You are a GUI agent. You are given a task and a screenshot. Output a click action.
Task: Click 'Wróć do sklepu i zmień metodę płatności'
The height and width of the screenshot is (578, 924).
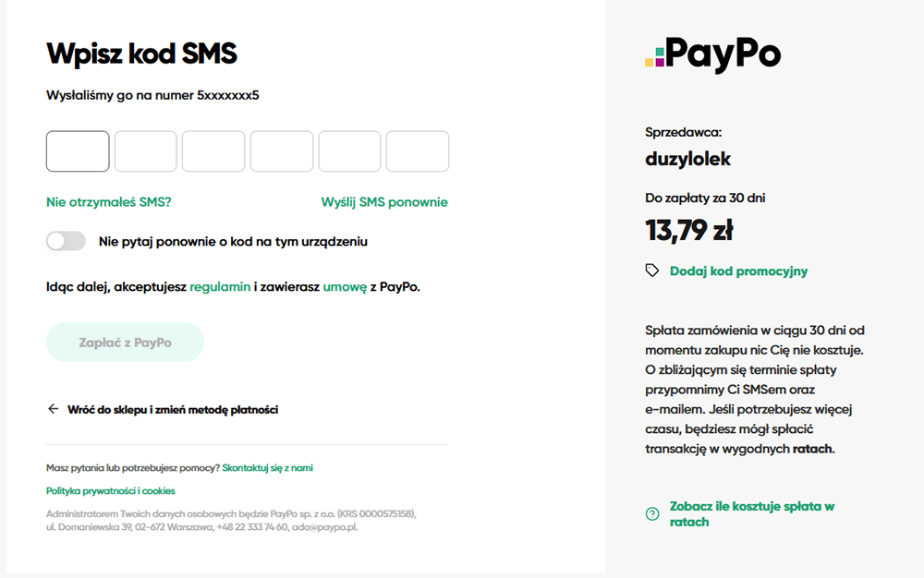pyautogui.click(x=173, y=410)
